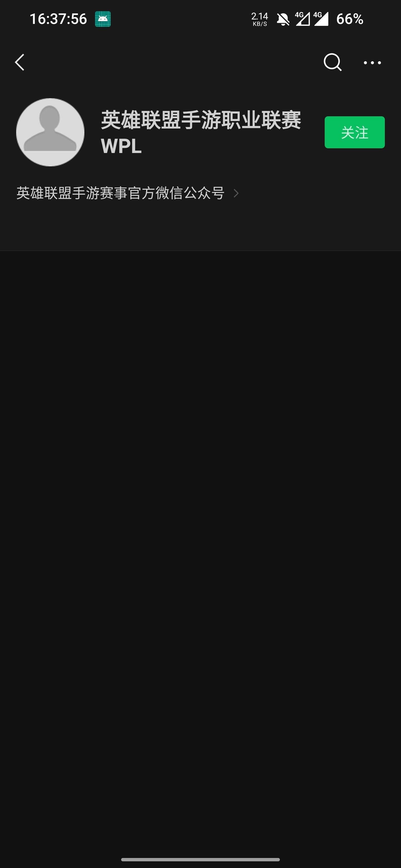Image resolution: width=401 pixels, height=868 pixels.
Task: Tap the muted notification bell icon
Action: point(283,19)
